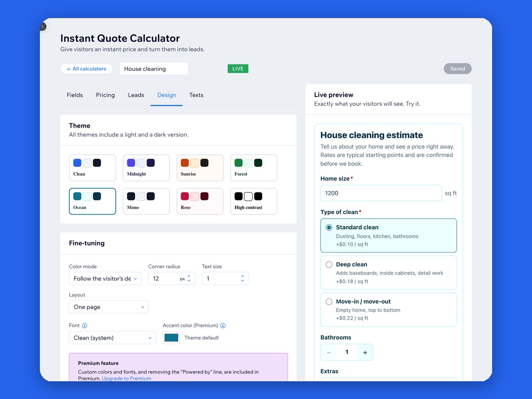Edit the calculator name field House cleaning
The height and width of the screenshot is (399, 532).
[154, 69]
